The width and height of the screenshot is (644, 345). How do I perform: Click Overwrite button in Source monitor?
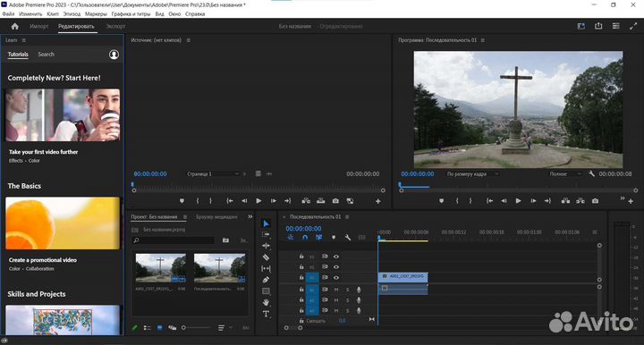321,201
